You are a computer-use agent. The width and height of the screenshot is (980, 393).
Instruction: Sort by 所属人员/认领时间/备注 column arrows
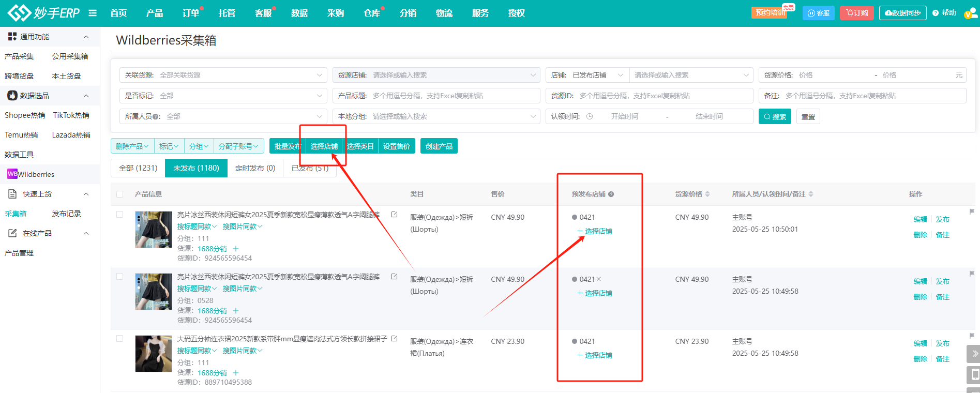811,194
